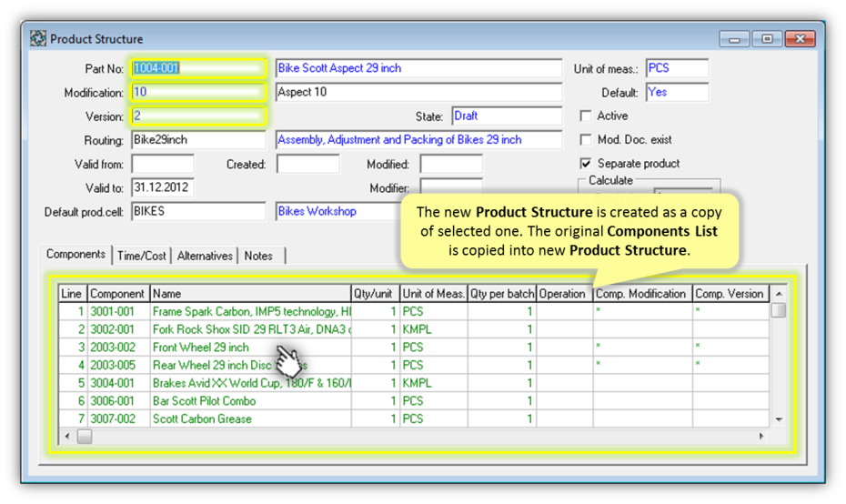Select component 3002-001 cell
The image size is (846, 504).
118,329
